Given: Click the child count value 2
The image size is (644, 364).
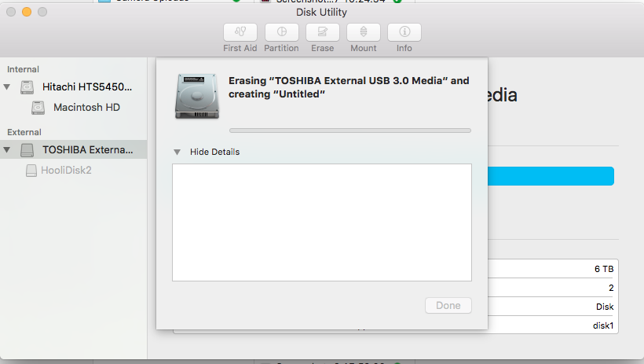Looking at the screenshot, I should tap(611, 288).
